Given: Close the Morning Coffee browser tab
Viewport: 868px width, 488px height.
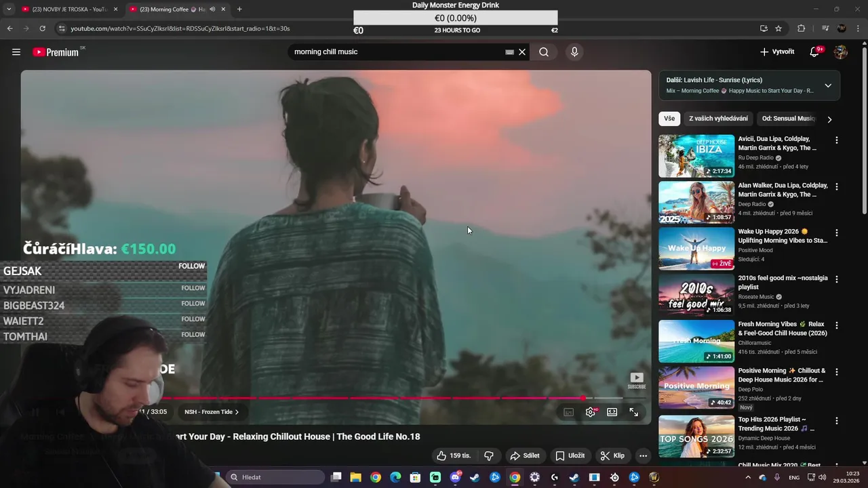Looking at the screenshot, I should [x=223, y=9].
